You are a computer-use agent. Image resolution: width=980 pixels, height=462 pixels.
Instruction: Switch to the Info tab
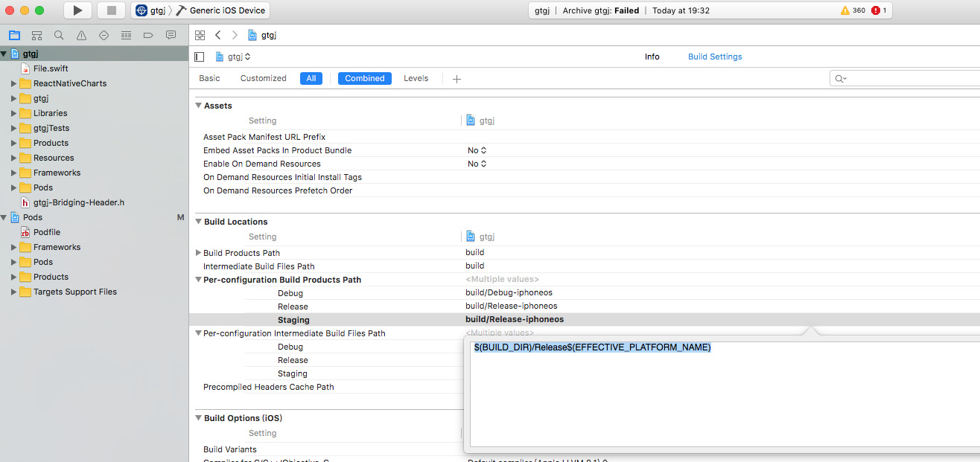[652, 57]
